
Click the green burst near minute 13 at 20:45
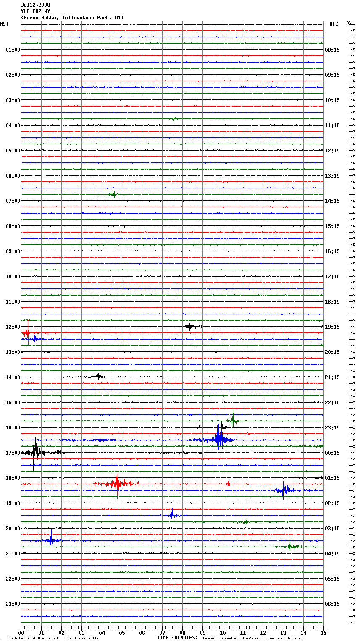pyautogui.click(x=290, y=547)
